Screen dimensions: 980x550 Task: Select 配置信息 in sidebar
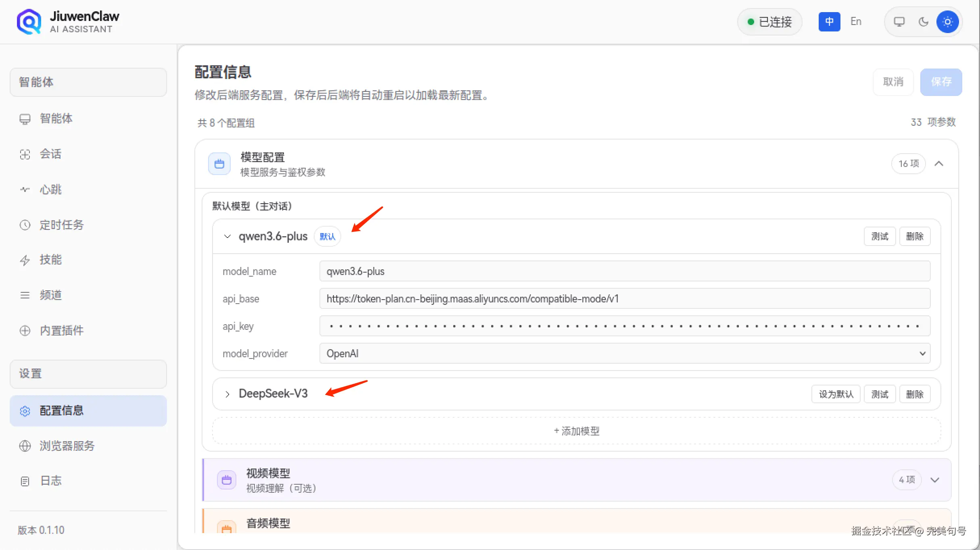(x=88, y=411)
